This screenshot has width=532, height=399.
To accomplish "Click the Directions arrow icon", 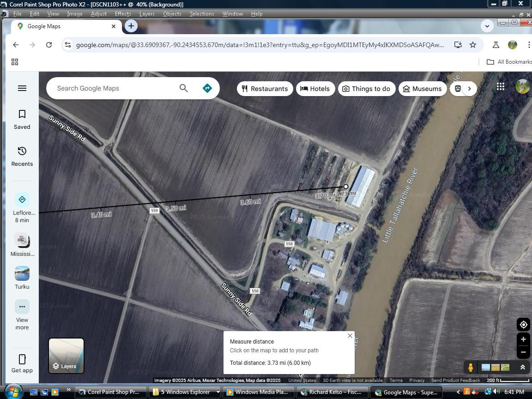I will click(207, 88).
